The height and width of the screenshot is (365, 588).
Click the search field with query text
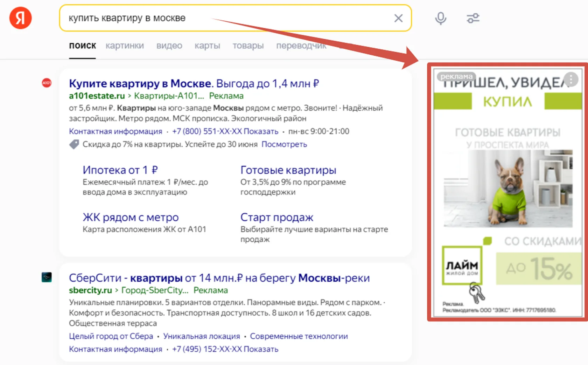click(235, 18)
